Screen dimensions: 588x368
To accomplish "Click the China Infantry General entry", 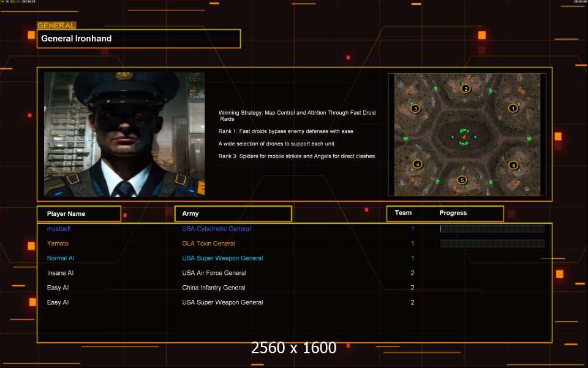I will coord(214,288).
